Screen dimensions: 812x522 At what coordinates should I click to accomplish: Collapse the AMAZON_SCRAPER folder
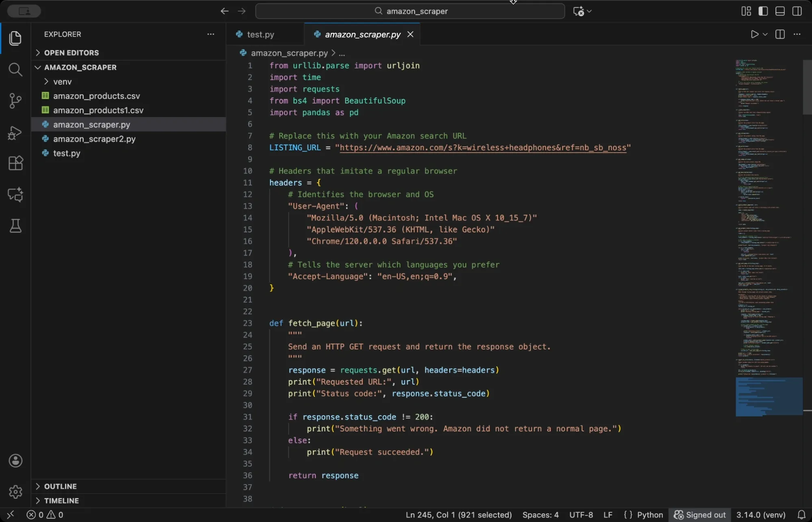click(x=38, y=67)
